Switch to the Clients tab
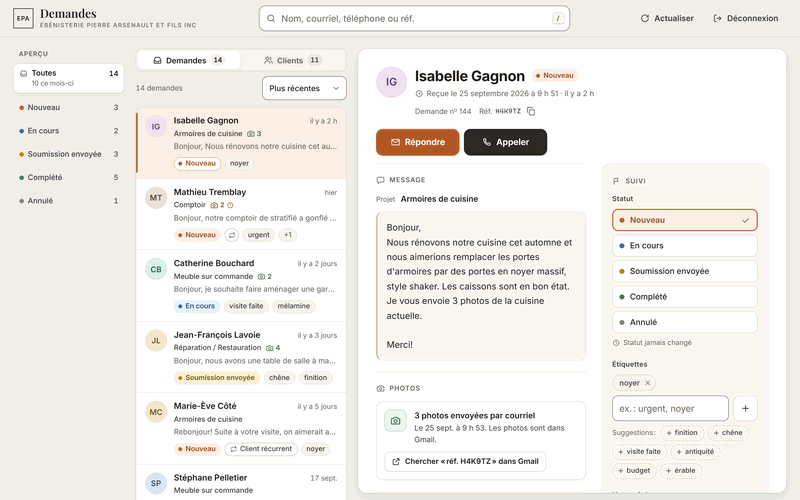The image size is (800, 500). 293,60
